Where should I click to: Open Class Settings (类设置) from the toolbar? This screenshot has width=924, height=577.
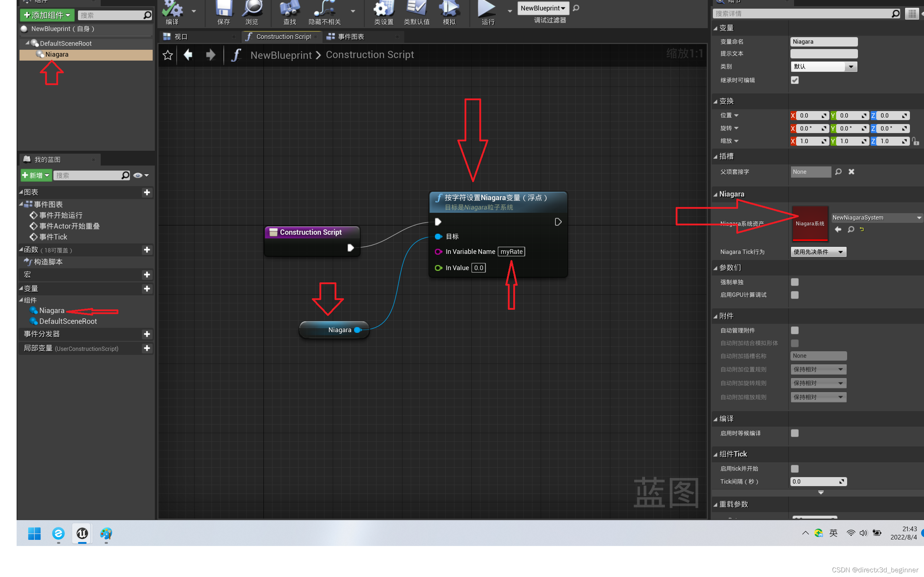pos(383,11)
